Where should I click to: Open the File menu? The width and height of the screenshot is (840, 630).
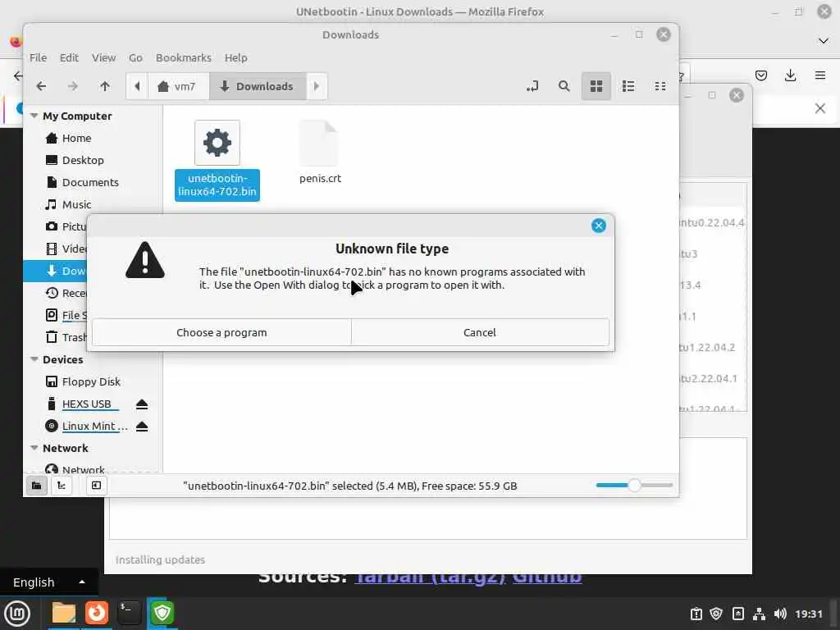(38, 57)
